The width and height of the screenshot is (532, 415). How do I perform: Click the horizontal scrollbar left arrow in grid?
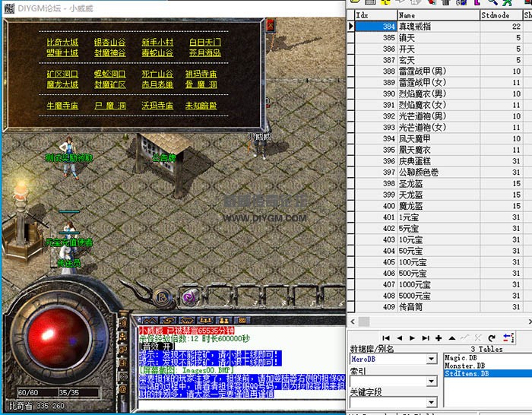pyautogui.click(x=352, y=322)
